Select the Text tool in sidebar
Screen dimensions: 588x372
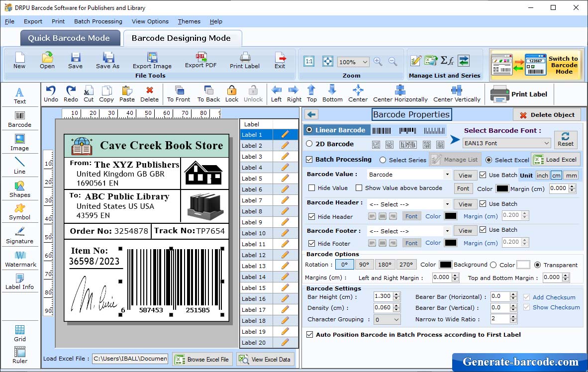click(19, 95)
